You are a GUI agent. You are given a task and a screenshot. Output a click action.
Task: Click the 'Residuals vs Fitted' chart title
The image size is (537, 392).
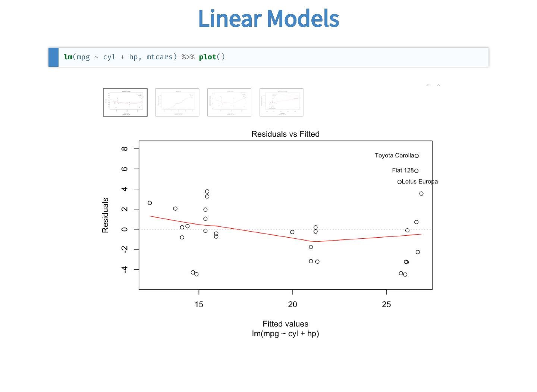pos(285,134)
